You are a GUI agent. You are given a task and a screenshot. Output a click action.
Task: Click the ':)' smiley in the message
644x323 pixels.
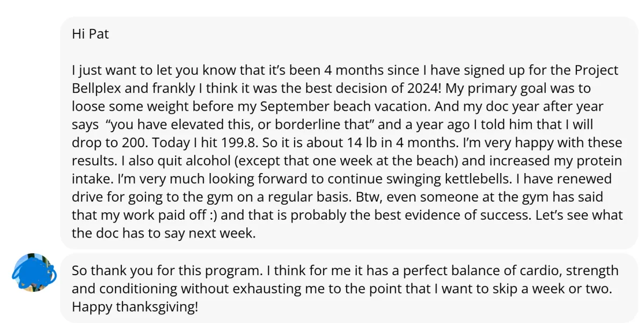[214, 216]
